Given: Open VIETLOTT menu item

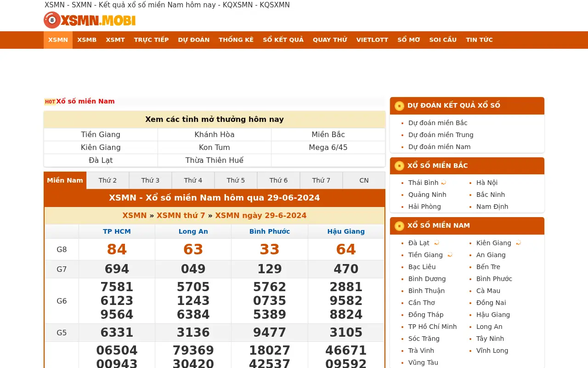Looking at the screenshot, I should click(372, 40).
